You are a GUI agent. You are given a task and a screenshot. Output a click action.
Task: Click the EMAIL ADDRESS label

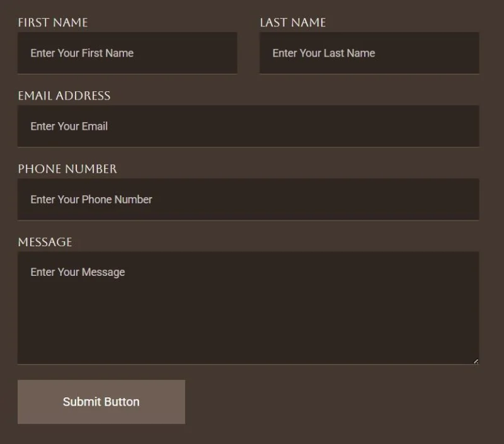point(64,96)
